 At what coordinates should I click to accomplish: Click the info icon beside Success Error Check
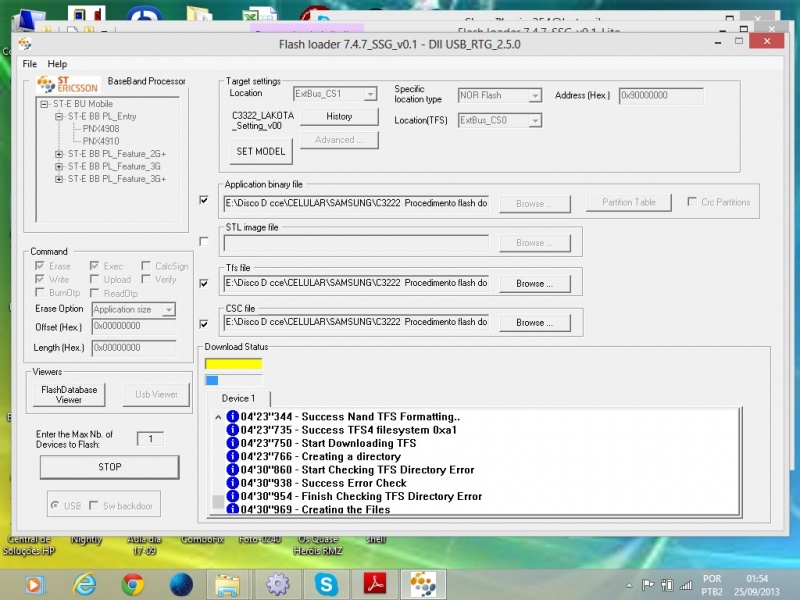click(233, 483)
